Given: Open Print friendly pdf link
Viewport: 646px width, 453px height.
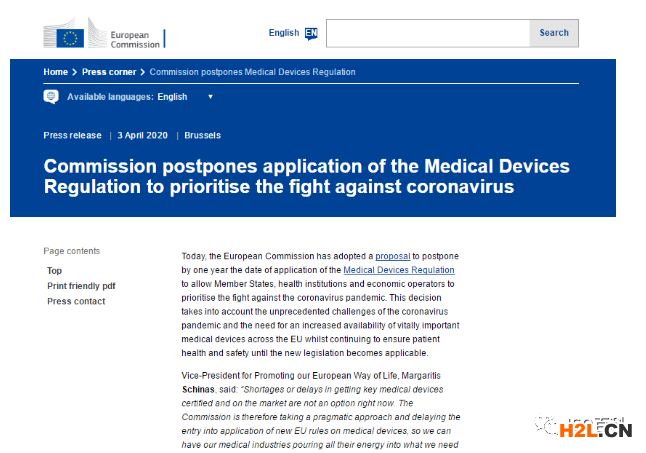Looking at the screenshot, I should tap(81, 286).
